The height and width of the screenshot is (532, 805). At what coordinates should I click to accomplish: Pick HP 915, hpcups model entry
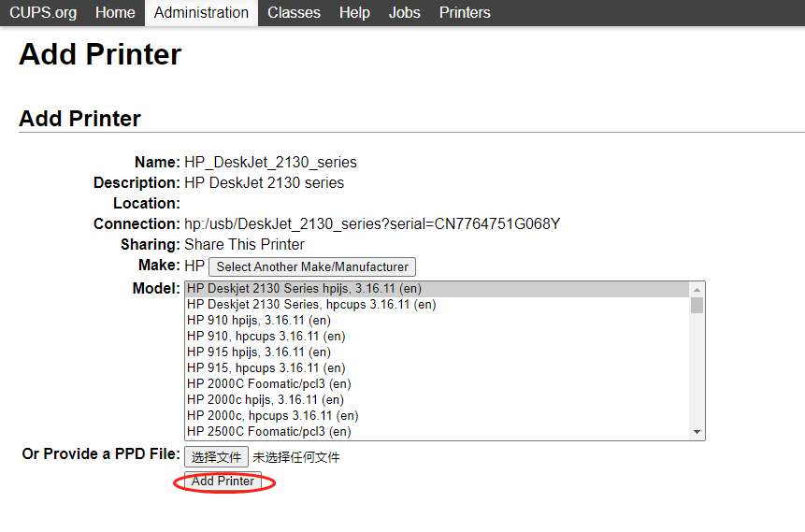coord(266,368)
